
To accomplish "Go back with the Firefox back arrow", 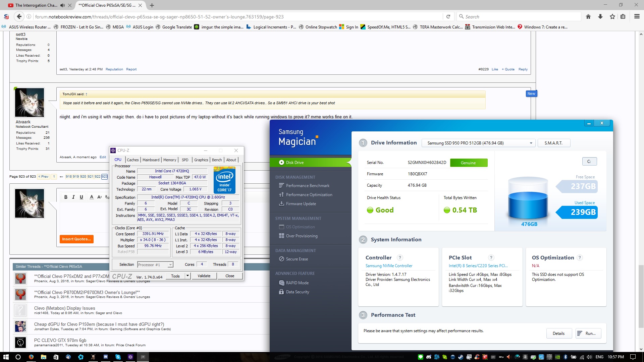I will [19, 16].
